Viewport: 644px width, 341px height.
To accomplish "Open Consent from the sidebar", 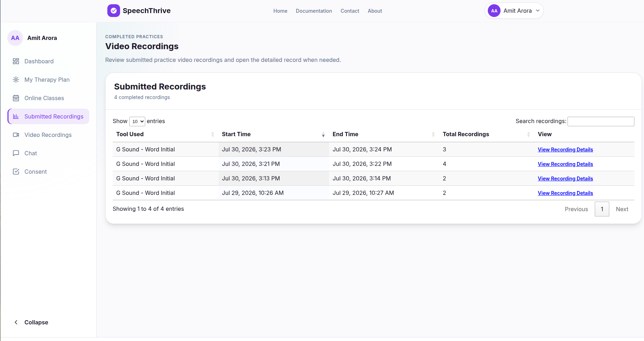I will click(x=48, y=172).
